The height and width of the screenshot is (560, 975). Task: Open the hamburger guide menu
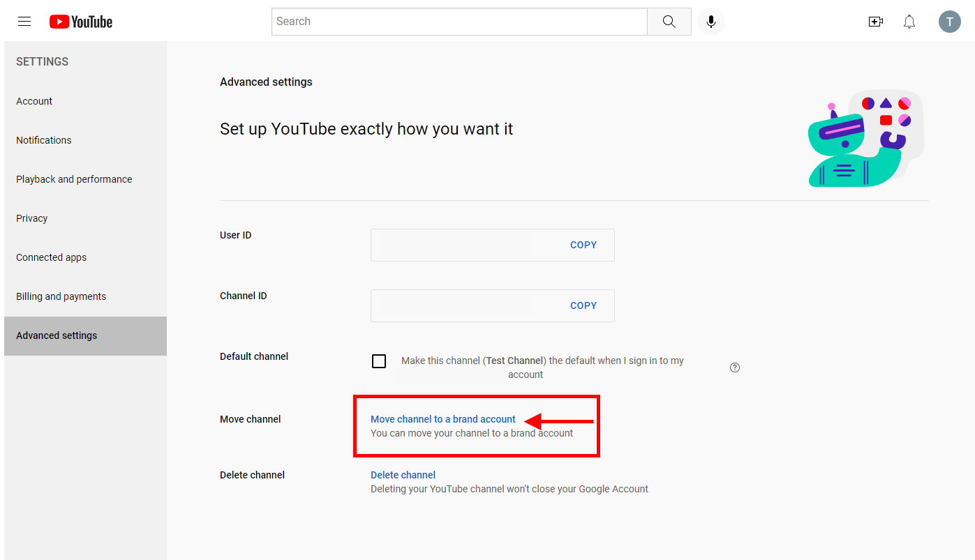[24, 22]
